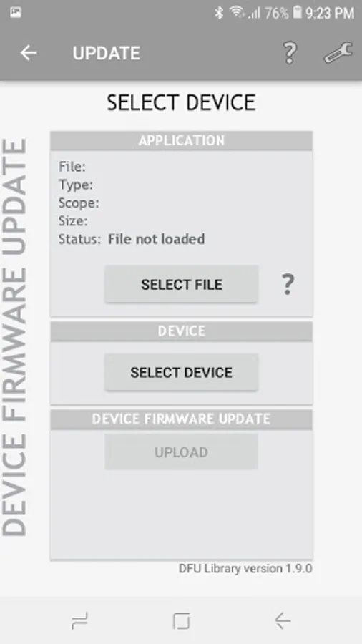Tap the DEVICE FIRMWARE UPDATE section header

[182, 419]
